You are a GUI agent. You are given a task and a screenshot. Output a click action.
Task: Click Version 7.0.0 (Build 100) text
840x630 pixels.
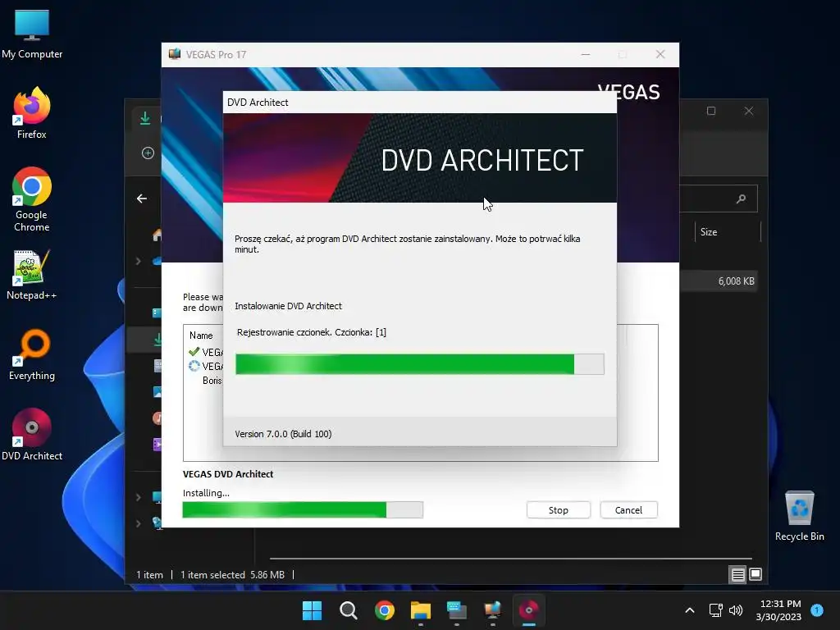click(x=283, y=434)
